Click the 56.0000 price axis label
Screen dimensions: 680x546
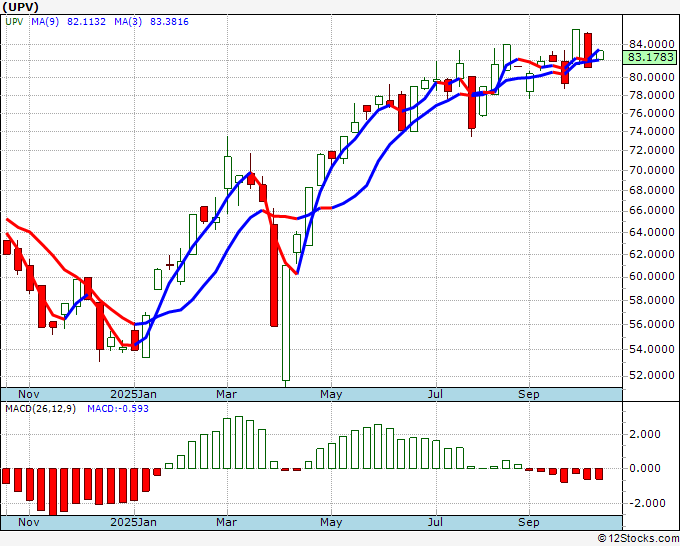(x=652, y=324)
